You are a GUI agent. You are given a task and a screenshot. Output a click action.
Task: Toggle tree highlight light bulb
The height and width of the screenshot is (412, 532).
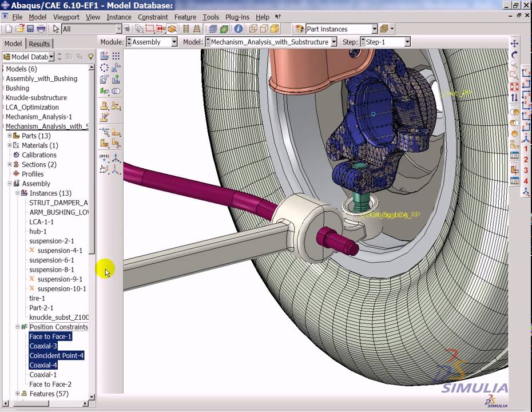click(x=90, y=56)
